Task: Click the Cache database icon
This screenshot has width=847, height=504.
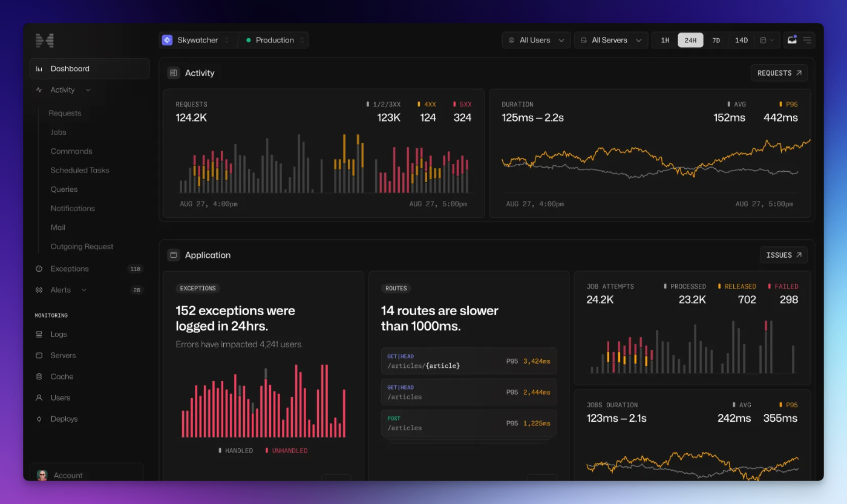Action: pos(39,376)
